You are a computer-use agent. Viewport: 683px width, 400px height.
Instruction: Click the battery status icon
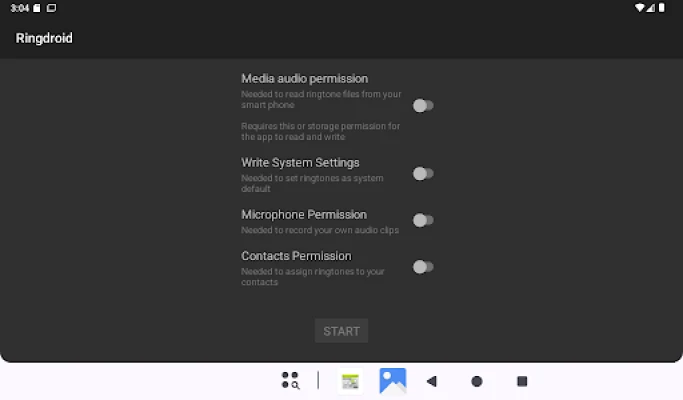point(664,8)
